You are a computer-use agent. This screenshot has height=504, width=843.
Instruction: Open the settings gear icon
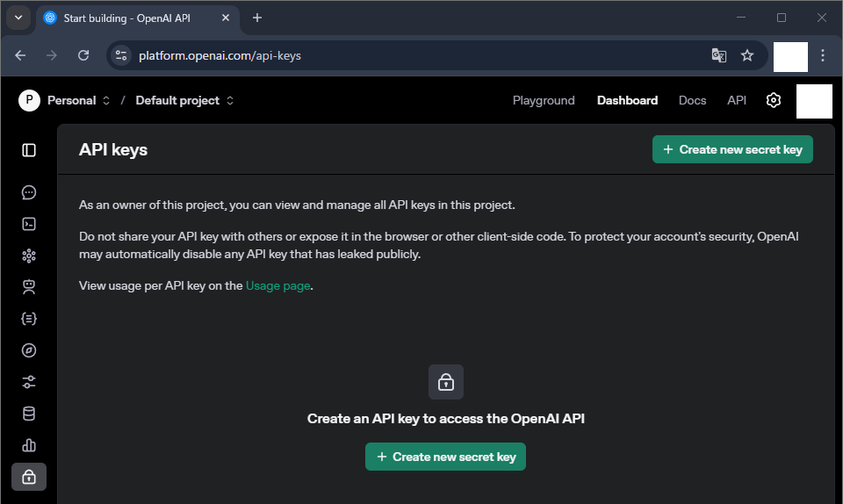773,100
